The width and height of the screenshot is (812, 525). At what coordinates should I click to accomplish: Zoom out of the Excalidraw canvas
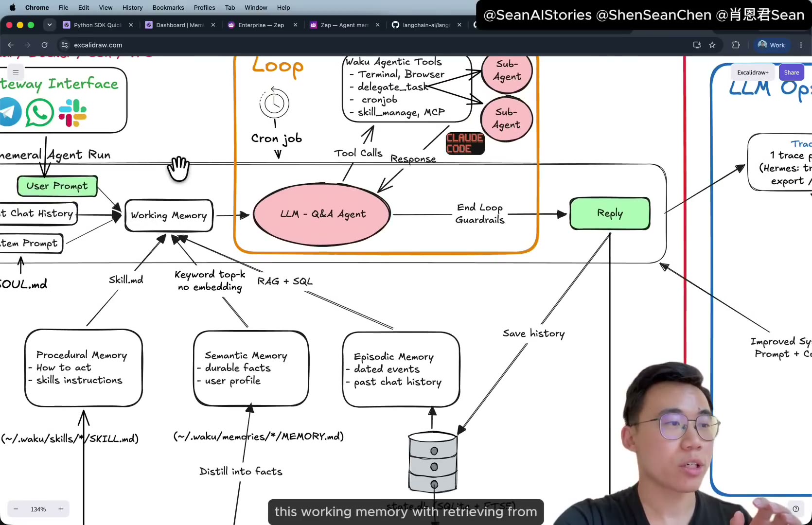(x=16, y=509)
